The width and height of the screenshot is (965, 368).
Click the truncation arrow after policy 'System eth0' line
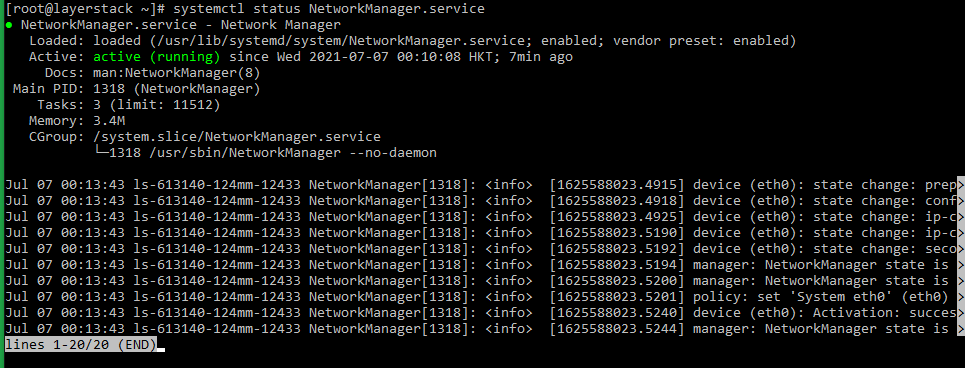click(960, 297)
